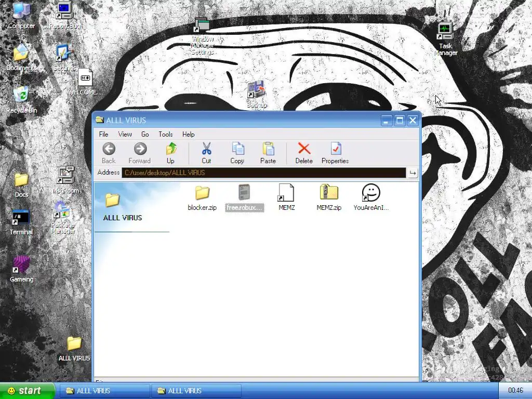
Task: Click the Paste clipboard icon
Action: click(x=269, y=149)
